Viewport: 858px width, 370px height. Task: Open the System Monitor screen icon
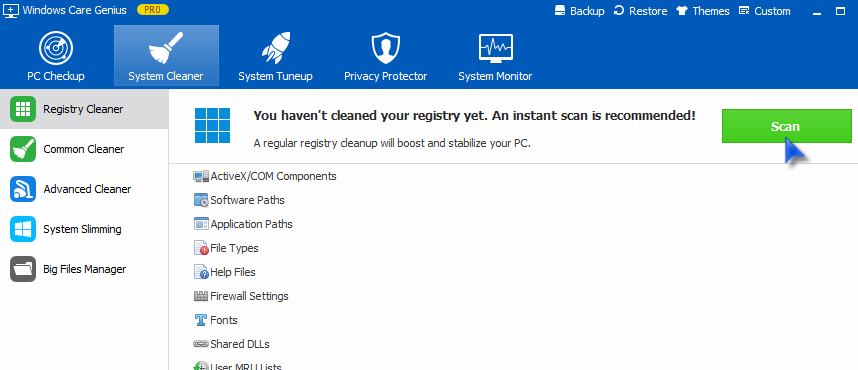click(x=495, y=48)
